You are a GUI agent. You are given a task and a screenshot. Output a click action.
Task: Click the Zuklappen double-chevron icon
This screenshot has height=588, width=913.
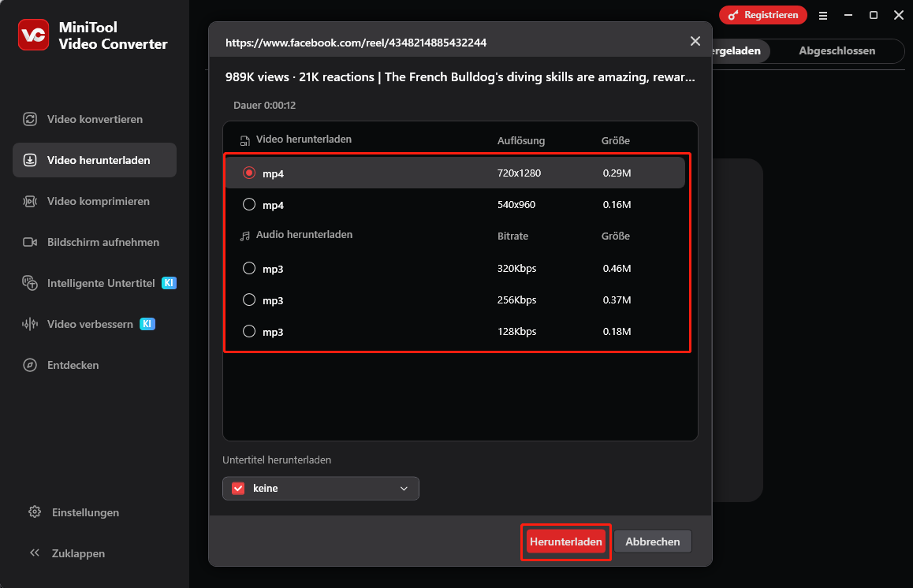coord(35,553)
